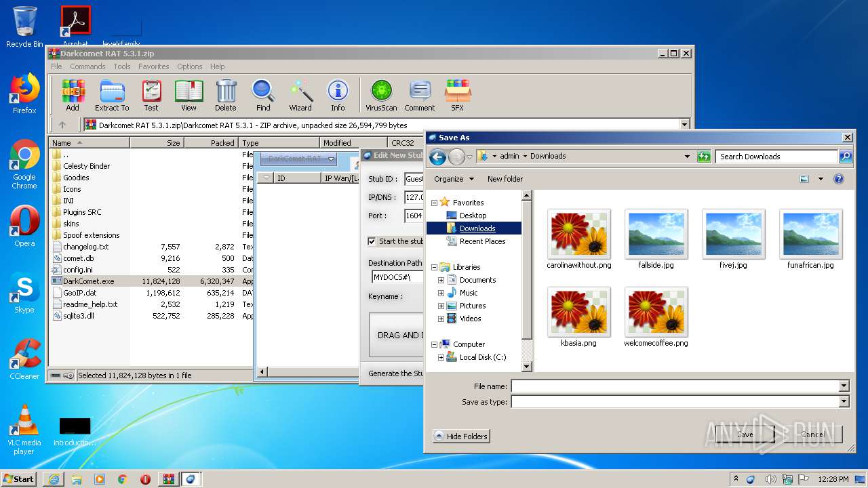868x488 pixels.
Task: Click the change view icon in Save As
Action: coord(804,179)
